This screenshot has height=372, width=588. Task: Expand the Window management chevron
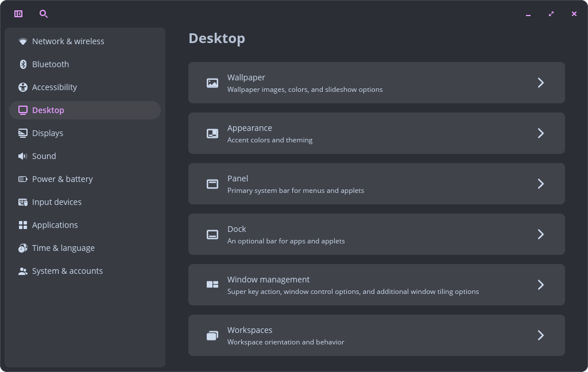[x=540, y=285]
